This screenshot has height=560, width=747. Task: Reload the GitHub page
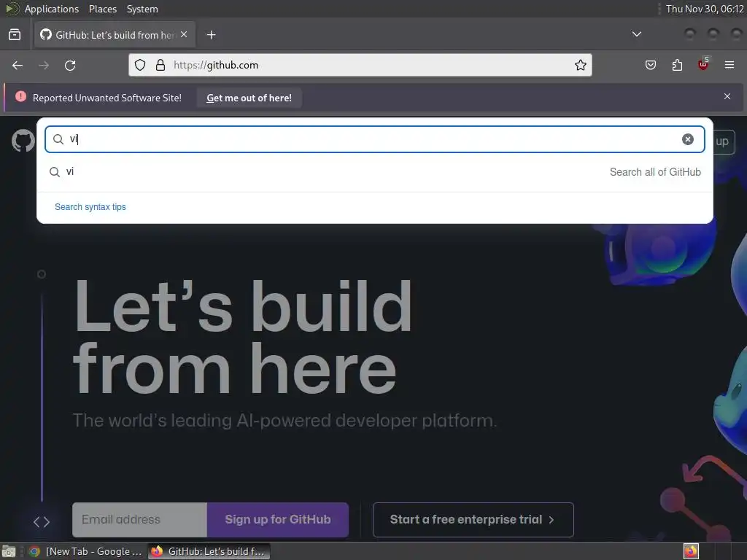[x=70, y=65]
